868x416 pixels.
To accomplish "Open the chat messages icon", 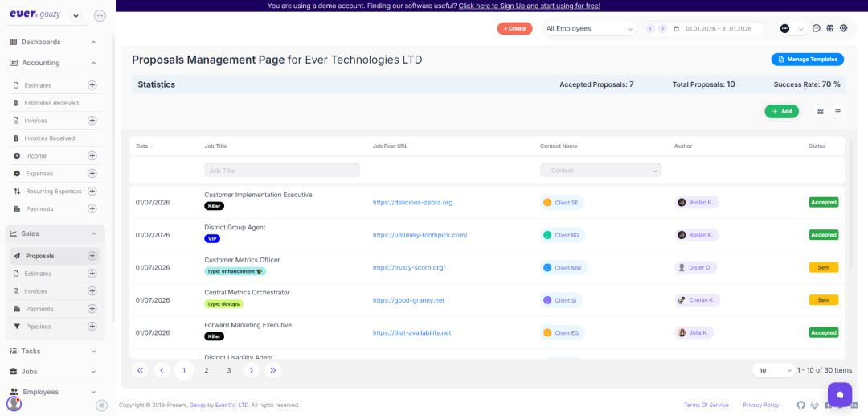I will pos(817,28).
